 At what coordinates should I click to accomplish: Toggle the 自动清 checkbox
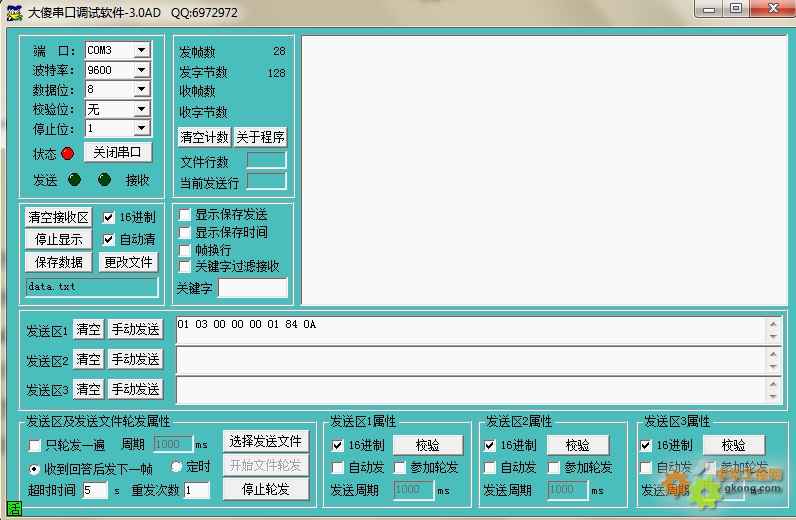[x=108, y=239]
